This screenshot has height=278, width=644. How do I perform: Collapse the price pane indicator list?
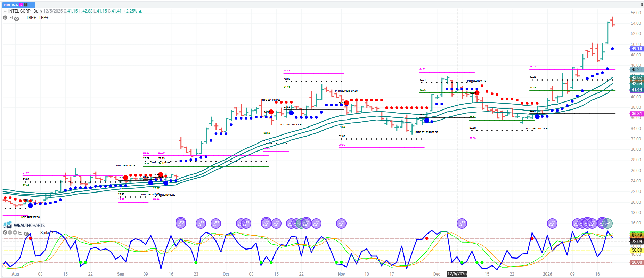(11, 18)
